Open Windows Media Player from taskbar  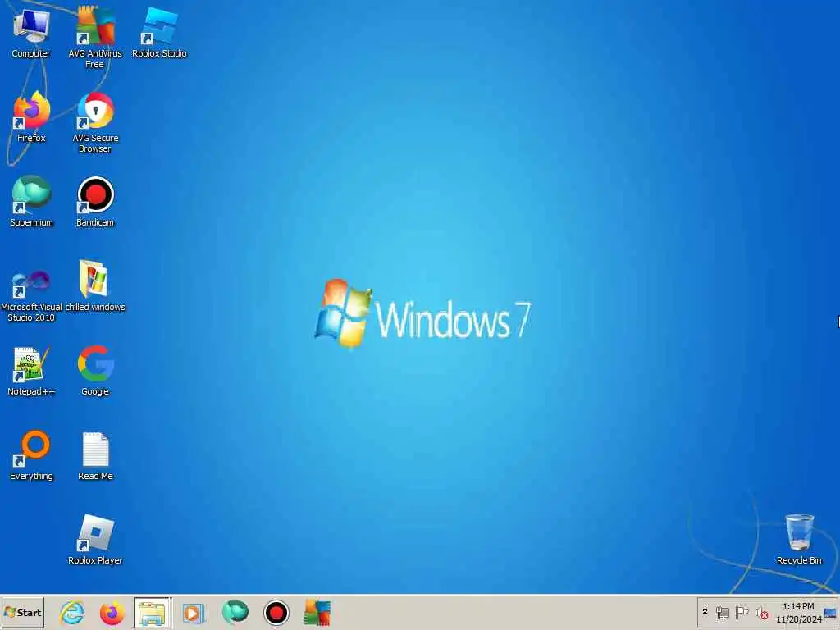point(194,613)
